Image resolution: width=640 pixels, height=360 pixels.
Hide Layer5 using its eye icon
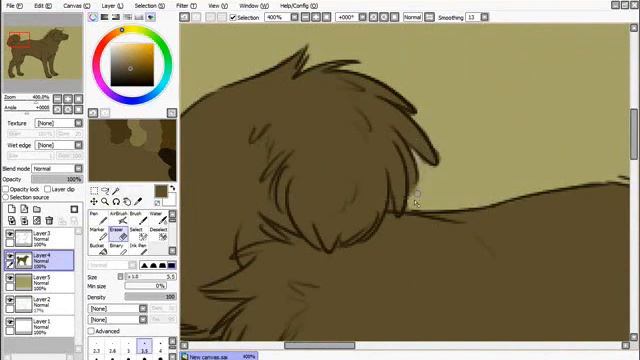pos(10,278)
